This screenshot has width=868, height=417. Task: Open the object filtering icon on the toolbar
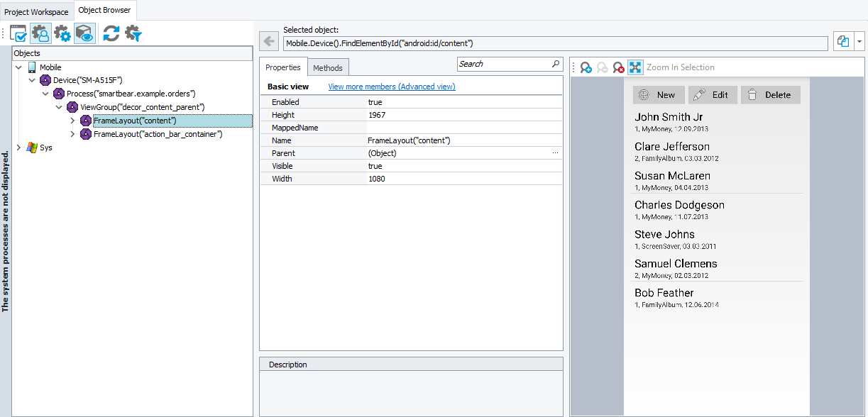pyautogui.click(x=133, y=33)
